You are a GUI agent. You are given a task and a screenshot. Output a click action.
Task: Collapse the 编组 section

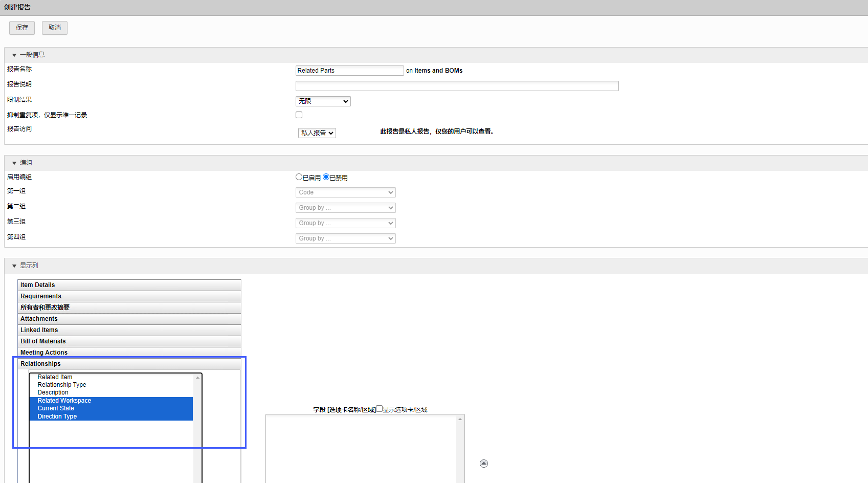pos(14,163)
